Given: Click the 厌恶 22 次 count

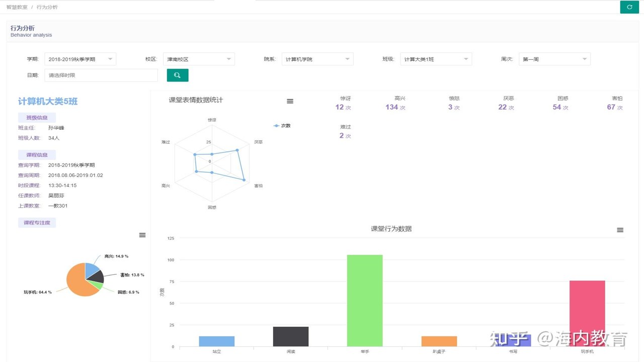Looking at the screenshot, I should pyautogui.click(x=506, y=107).
